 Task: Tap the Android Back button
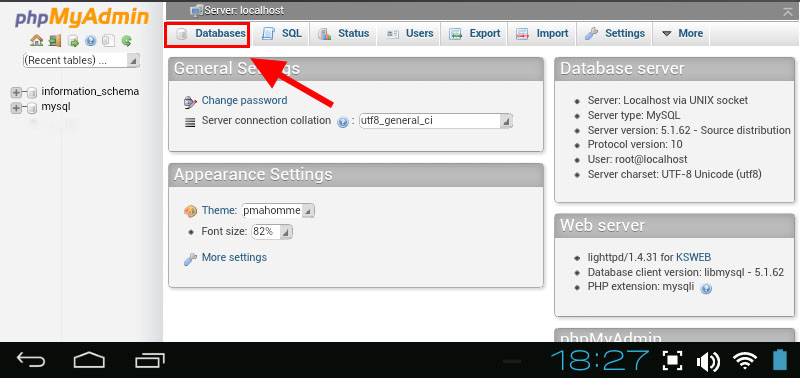[x=31, y=360]
